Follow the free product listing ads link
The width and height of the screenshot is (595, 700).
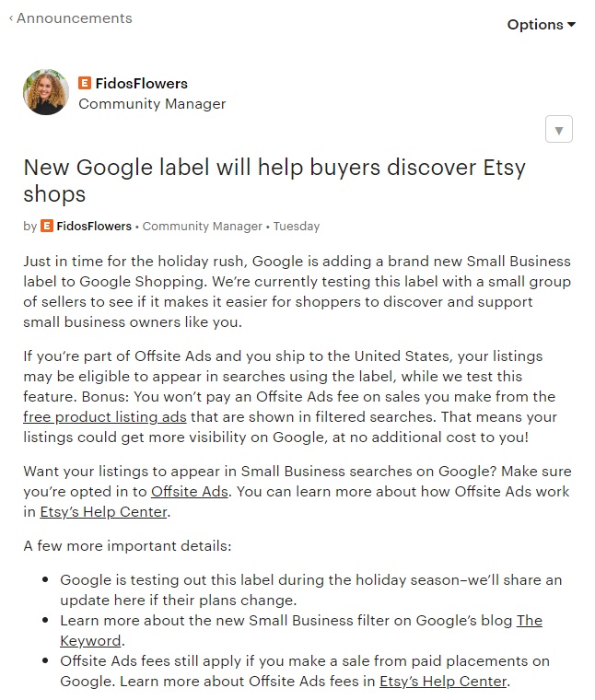click(105, 417)
